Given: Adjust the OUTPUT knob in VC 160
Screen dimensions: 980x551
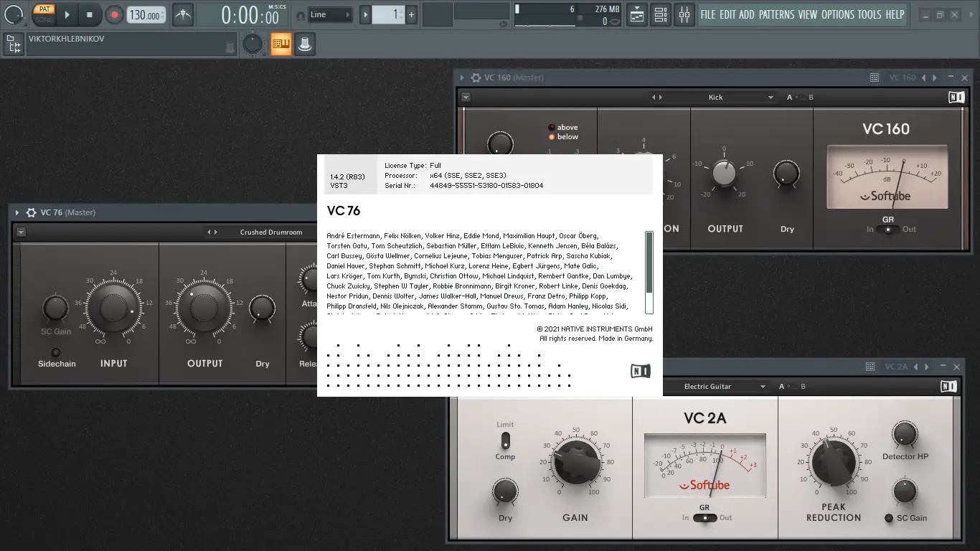Looking at the screenshot, I should [x=724, y=173].
